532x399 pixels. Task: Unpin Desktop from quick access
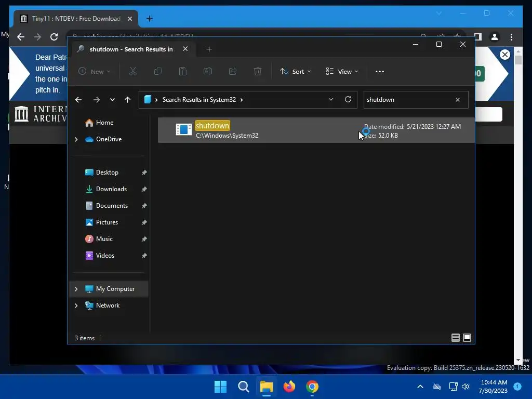pyautogui.click(x=144, y=172)
